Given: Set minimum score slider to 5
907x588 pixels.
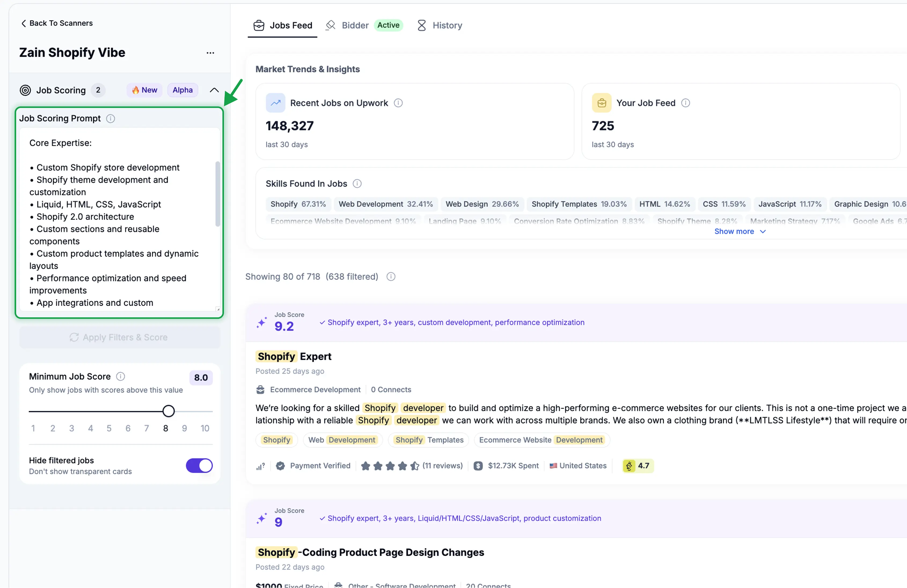Looking at the screenshot, I should (x=109, y=412).
